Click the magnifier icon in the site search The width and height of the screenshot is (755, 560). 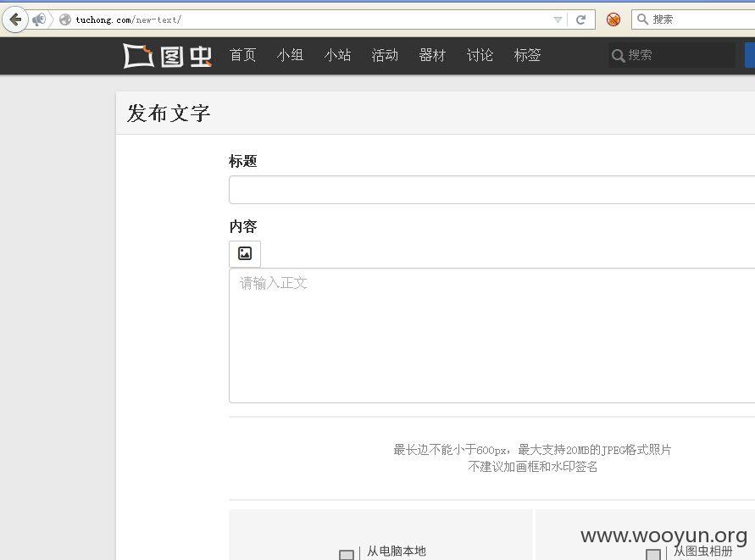(x=618, y=56)
